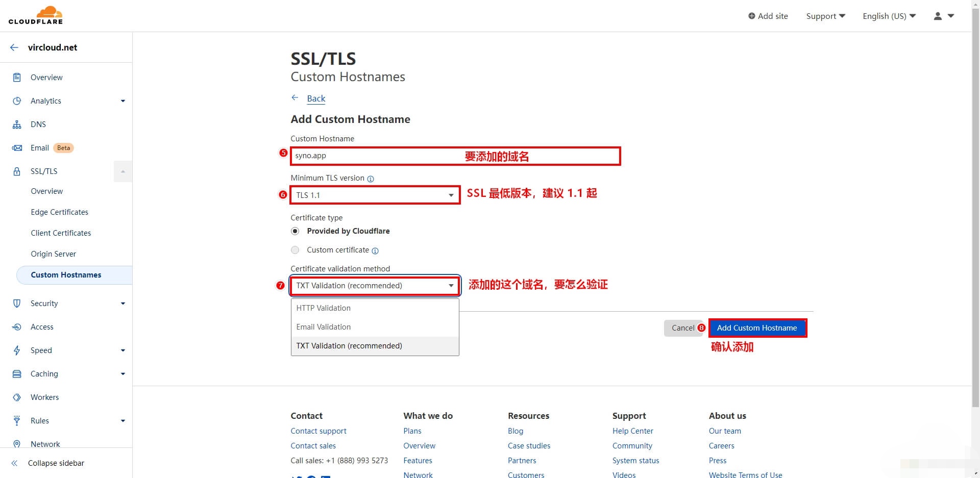Image resolution: width=980 pixels, height=478 pixels.
Task: Go to Origin Server menu item
Action: 53,254
